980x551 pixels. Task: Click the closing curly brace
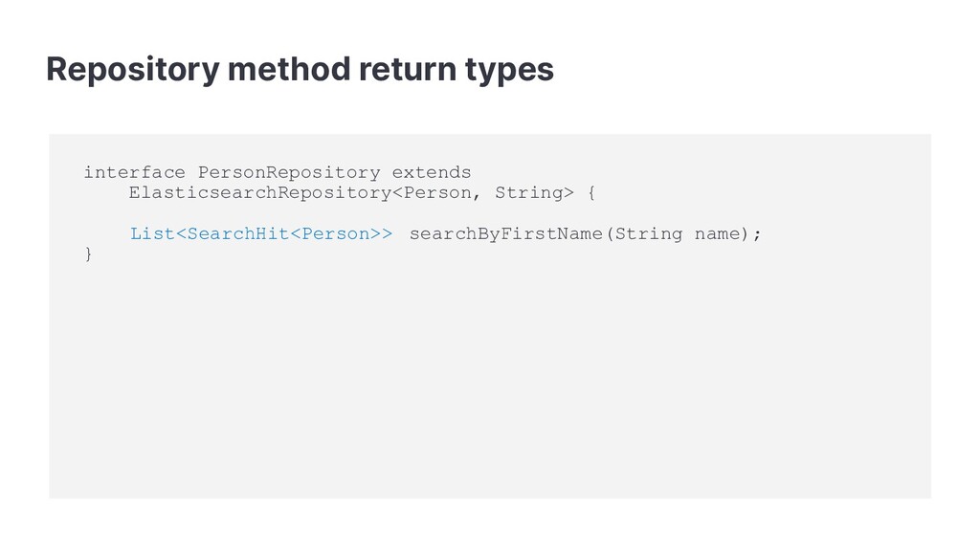88,254
